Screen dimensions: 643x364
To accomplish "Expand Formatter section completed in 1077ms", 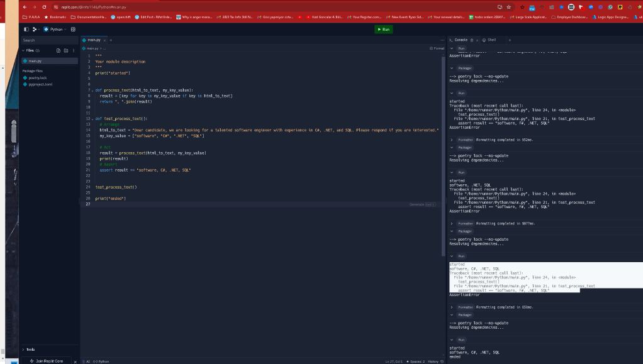I will (452, 223).
